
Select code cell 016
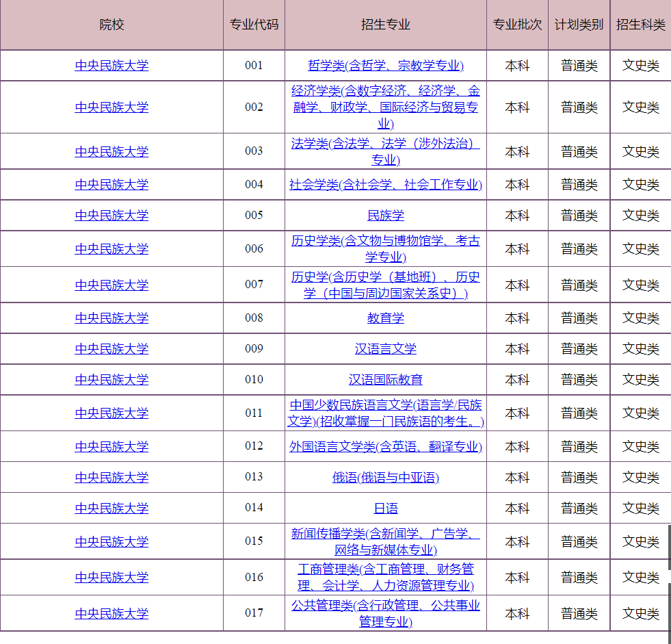(x=254, y=577)
